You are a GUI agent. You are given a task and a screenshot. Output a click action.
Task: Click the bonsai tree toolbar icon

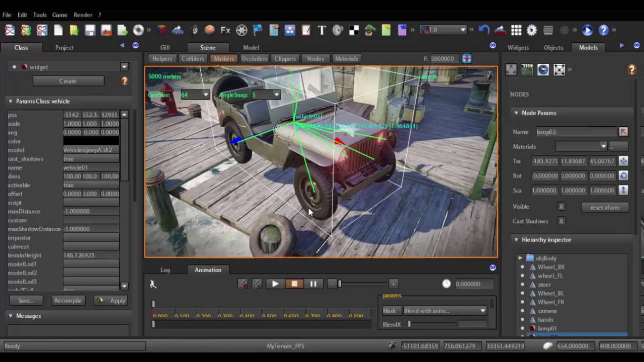click(370, 30)
